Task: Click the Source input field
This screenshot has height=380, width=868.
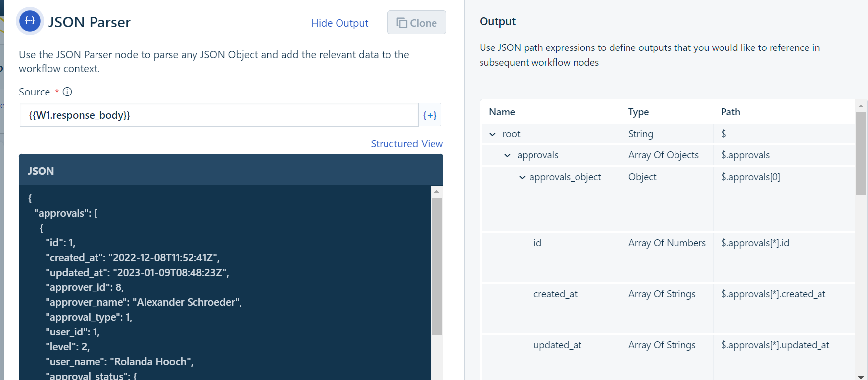Action: 219,115
